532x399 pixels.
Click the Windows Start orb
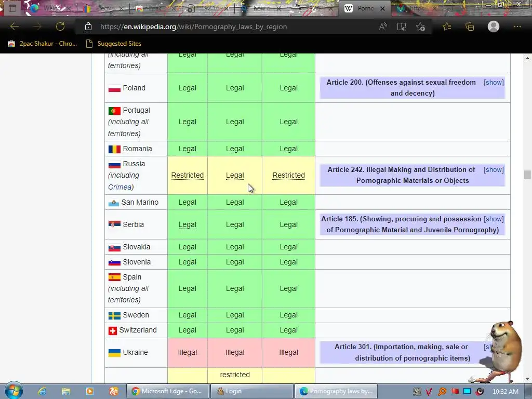click(14, 390)
